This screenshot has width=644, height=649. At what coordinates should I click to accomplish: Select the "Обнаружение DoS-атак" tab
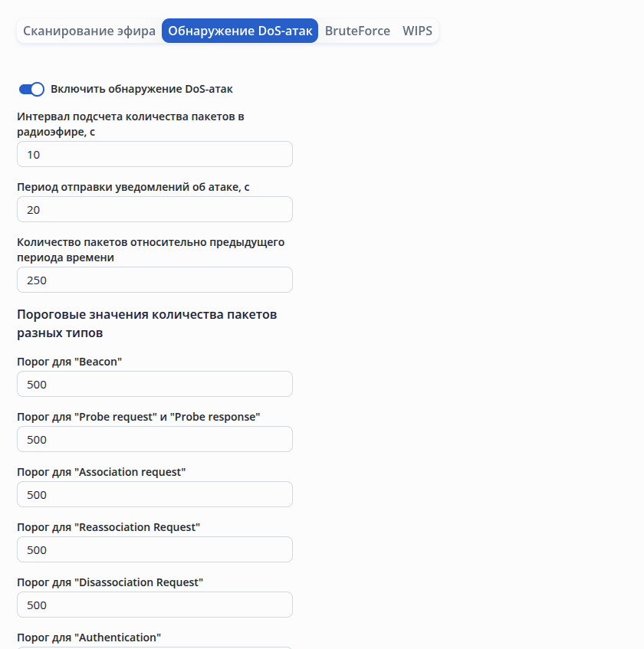[x=240, y=31]
